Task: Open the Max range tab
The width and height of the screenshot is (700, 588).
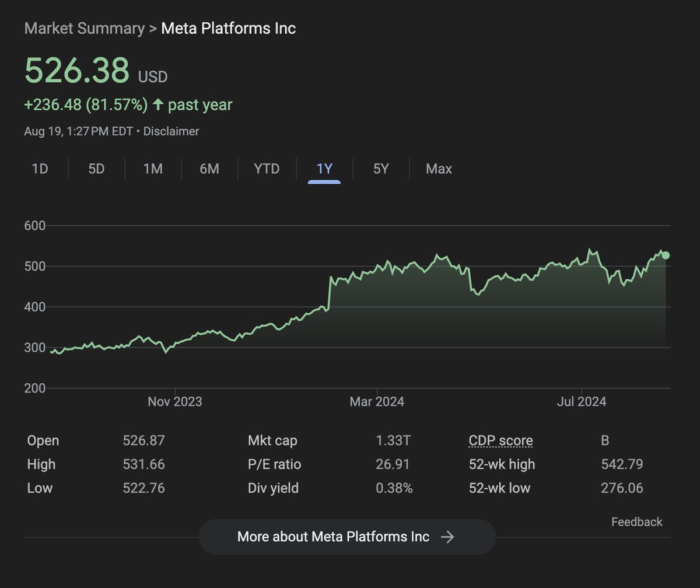Action: coord(439,169)
